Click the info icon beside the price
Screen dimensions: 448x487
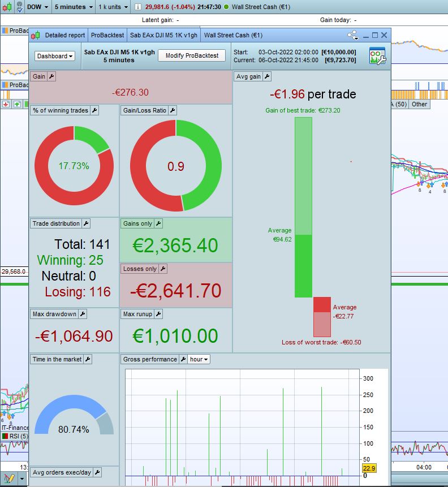tap(138, 7)
